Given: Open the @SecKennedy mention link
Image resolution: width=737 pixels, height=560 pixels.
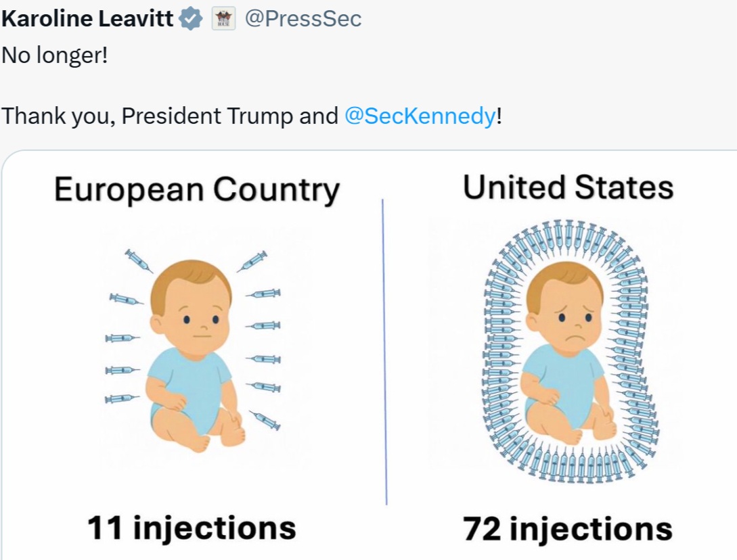Looking at the screenshot, I should click(420, 116).
